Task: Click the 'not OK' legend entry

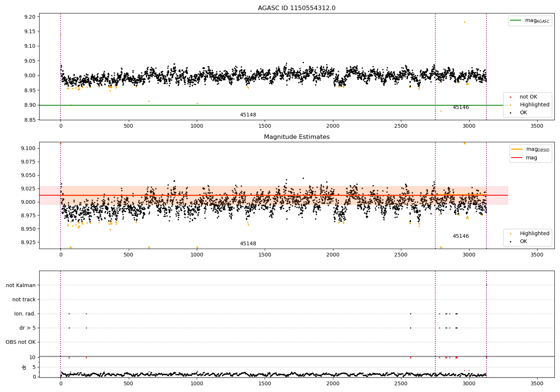Action: click(x=528, y=97)
